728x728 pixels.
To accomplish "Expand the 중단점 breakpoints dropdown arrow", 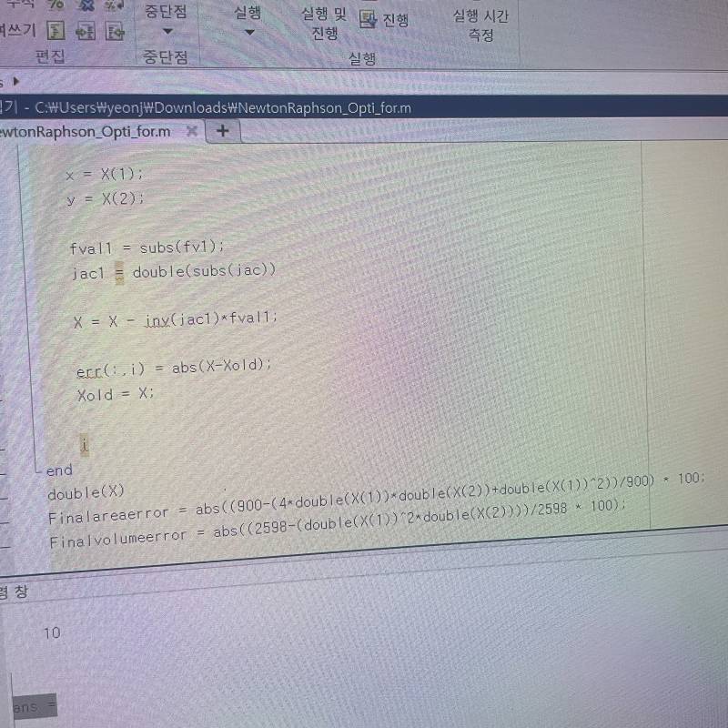I will point(167,34).
